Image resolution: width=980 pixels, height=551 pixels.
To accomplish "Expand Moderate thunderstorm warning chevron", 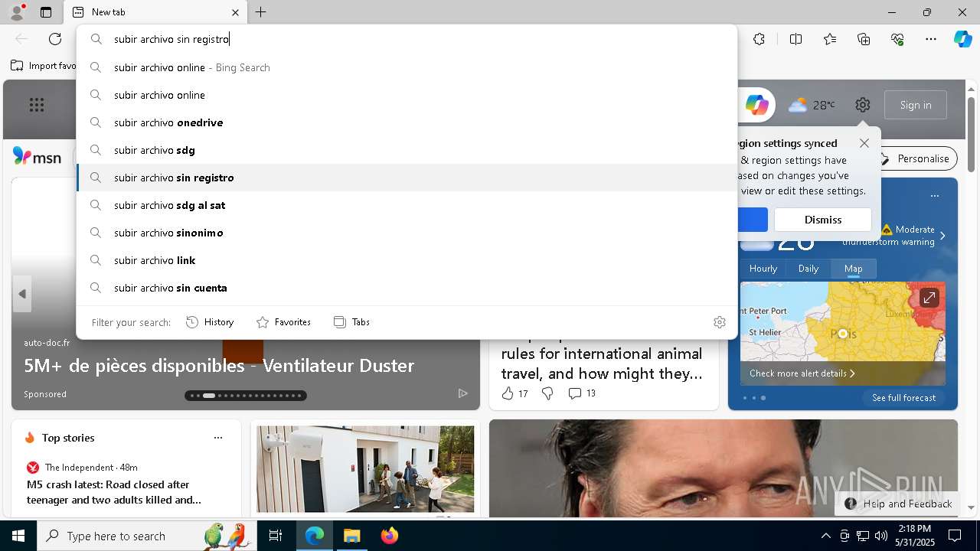I will click(942, 236).
